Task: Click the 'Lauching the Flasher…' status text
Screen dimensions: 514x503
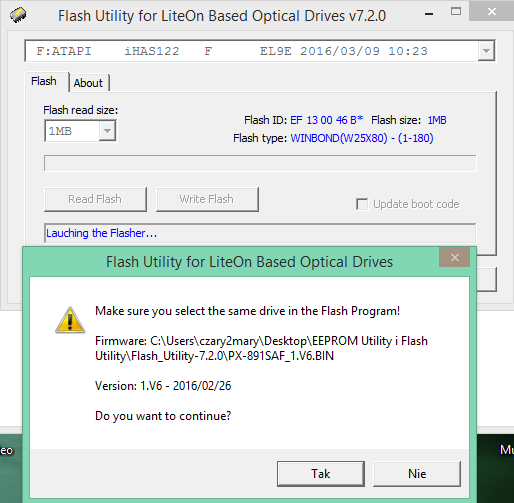Action: click(101, 233)
